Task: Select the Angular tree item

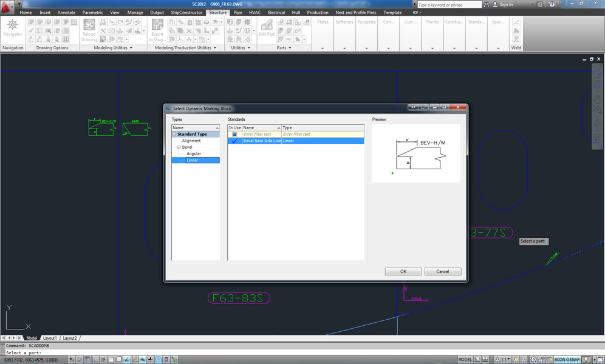Action: (194, 153)
